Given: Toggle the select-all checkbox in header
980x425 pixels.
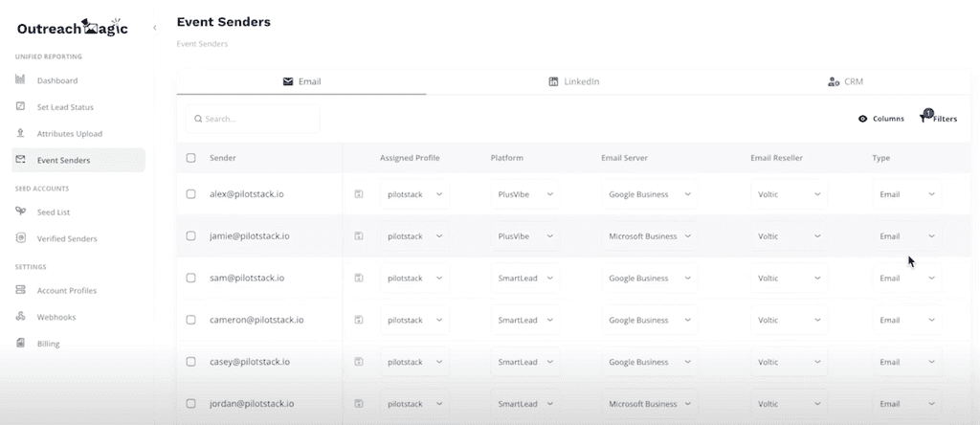Looking at the screenshot, I should click(190, 158).
